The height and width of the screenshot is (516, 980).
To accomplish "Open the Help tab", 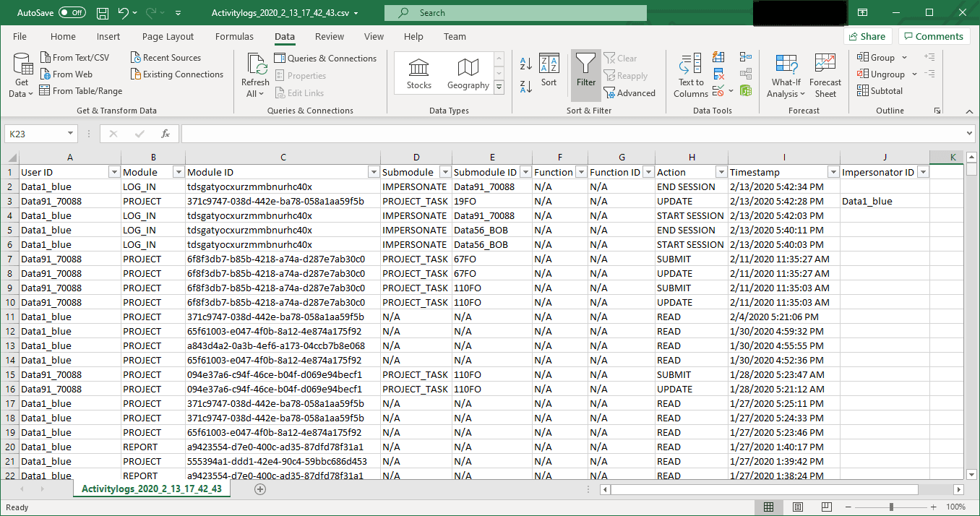I will (x=413, y=37).
